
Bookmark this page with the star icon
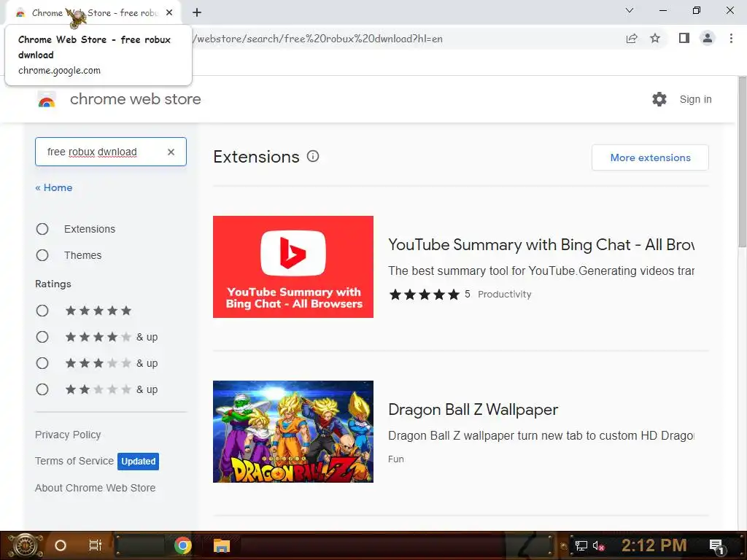pos(655,39)
